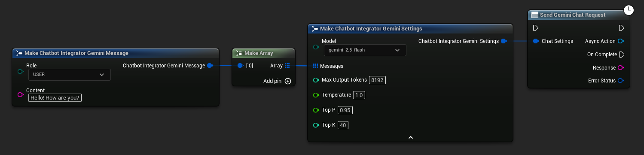Click the Response output pin
This screenshot has height=155, width=644.
pyautogui.click(x=620, y=67)
